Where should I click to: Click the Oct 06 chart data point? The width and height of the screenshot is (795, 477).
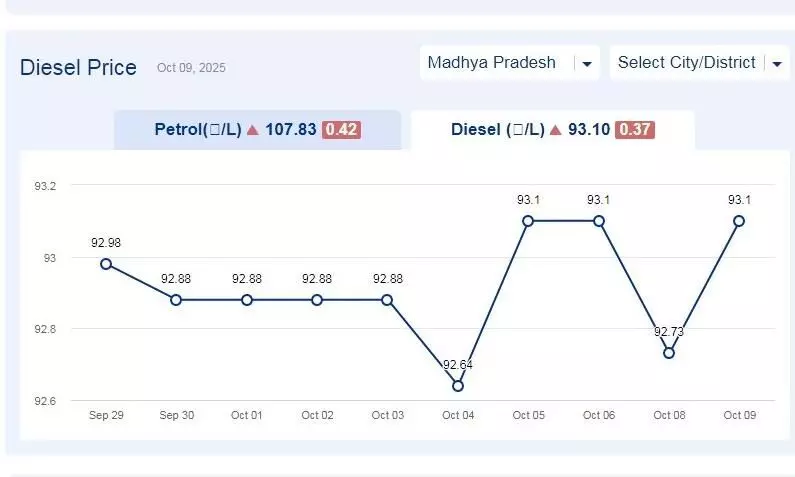[x=599, y=221]
